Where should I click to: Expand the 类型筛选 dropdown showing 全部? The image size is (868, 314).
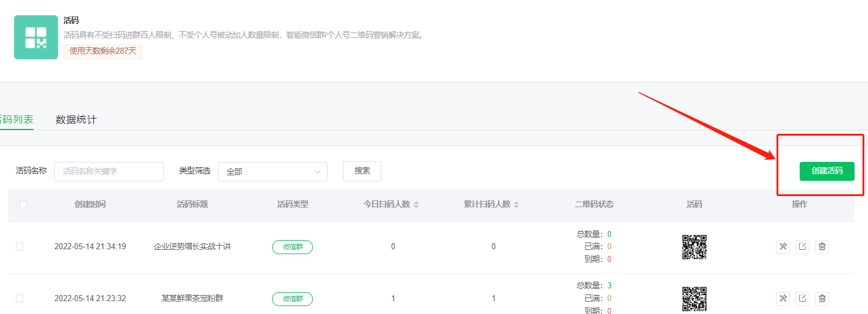coord(272,172)
